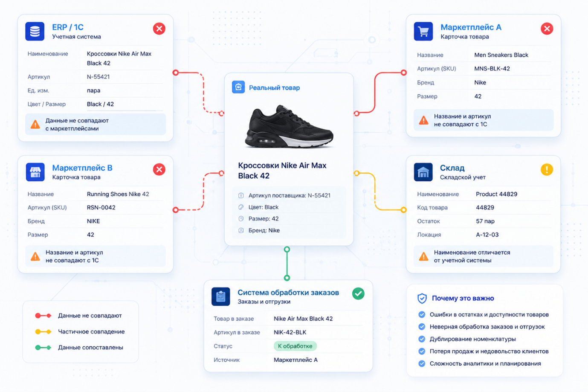588x392 pixels.
Task: Click the Маркетплейс B storefront icon
Action: pos(35,172)
